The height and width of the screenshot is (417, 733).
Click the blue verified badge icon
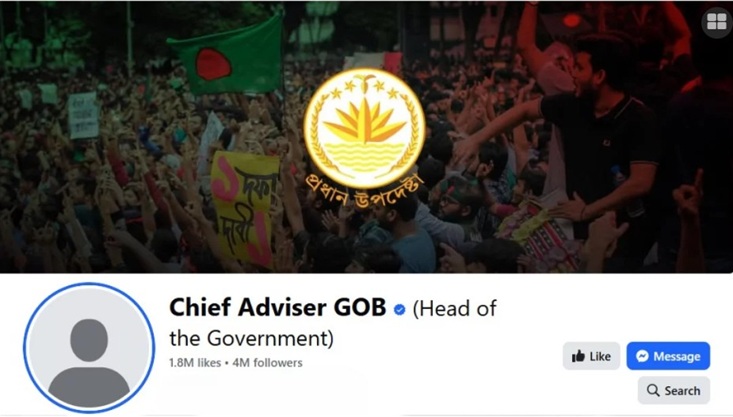tap(400, 309)
